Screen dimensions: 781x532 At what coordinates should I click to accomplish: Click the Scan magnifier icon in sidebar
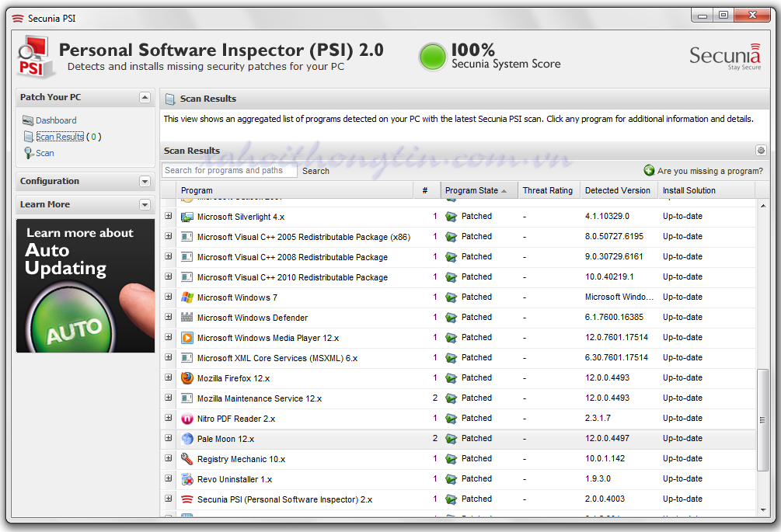[x=29, y=153]
